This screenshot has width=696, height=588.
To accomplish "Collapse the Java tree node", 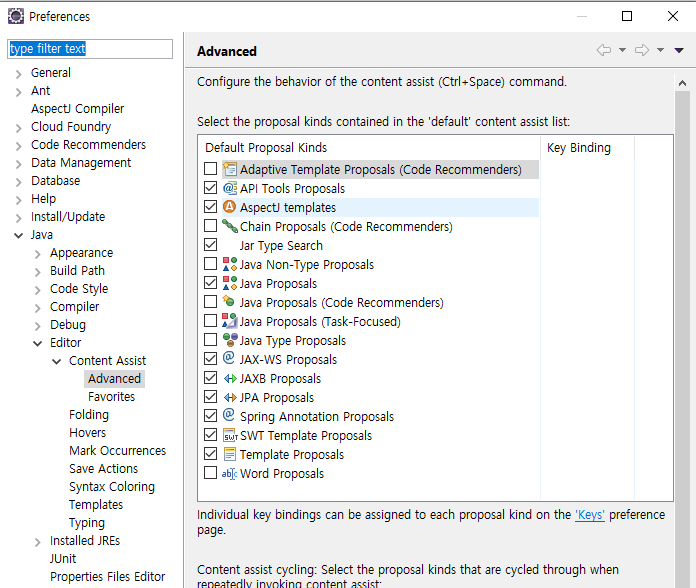I will 19,235.
